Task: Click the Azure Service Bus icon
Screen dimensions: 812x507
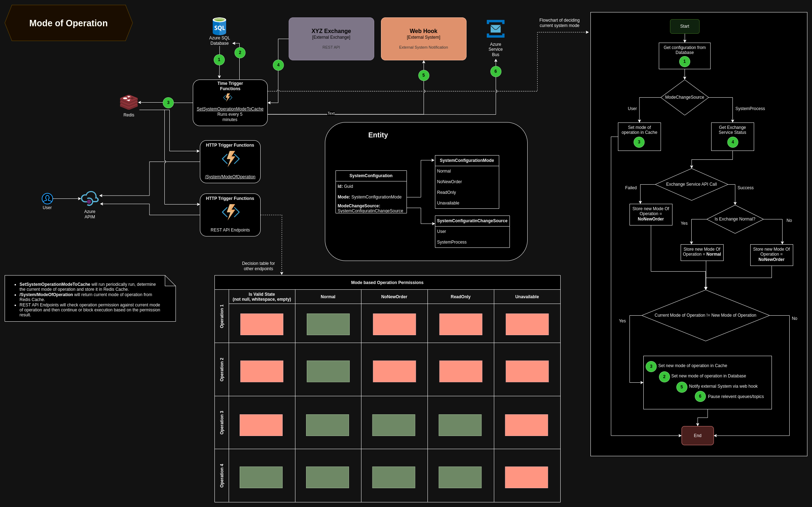Action: click(x=495, y=29)
